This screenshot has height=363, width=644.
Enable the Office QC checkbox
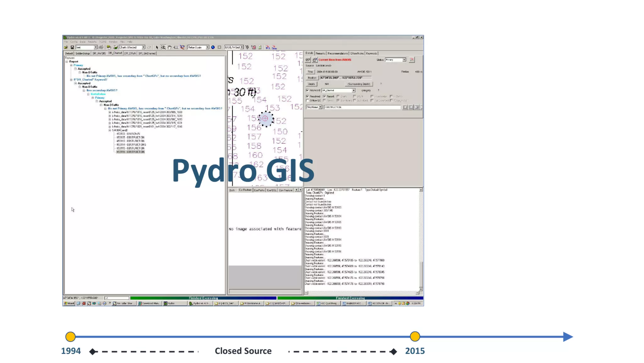coord(308,101)
